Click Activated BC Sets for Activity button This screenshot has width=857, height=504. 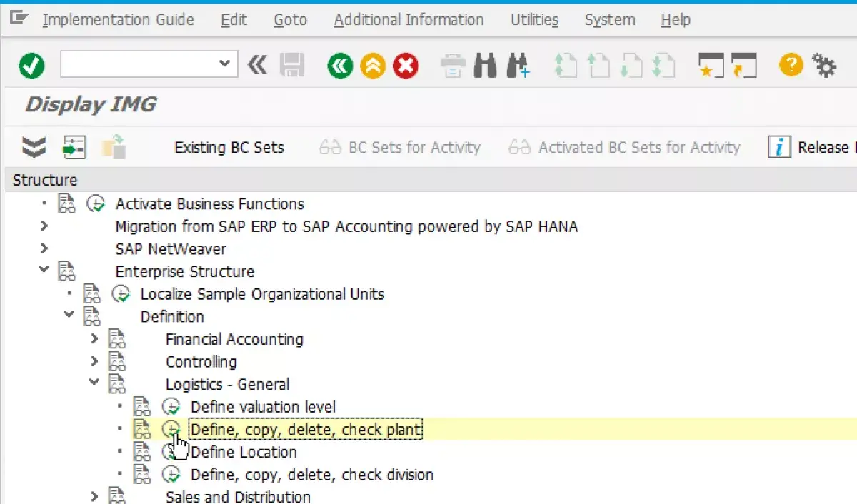[624, 148]
